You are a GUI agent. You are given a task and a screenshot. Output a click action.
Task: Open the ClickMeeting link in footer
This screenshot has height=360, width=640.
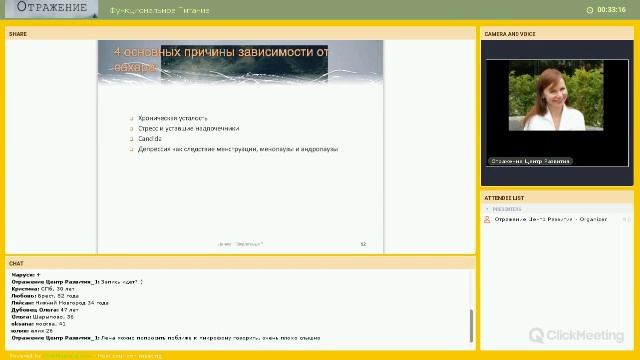coord(67,356)
